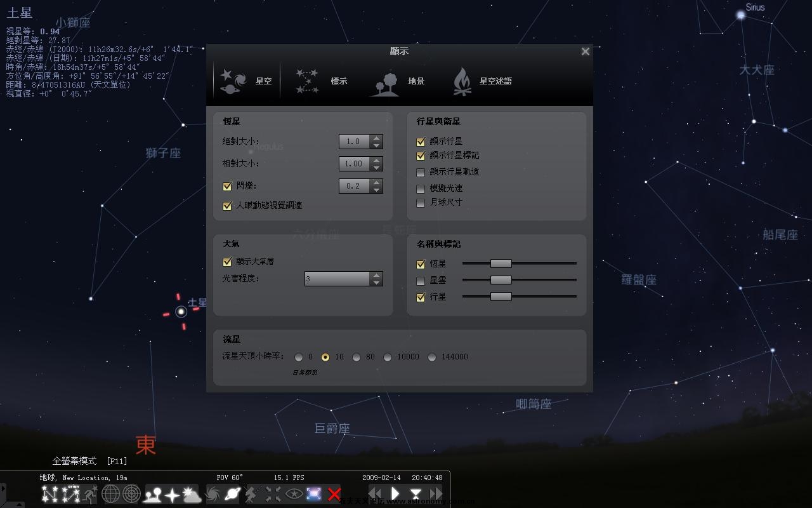This screenshot has width=812, height=508.
Task: Toggle constellation lines icon in toolbar
Action: point(50,494)
